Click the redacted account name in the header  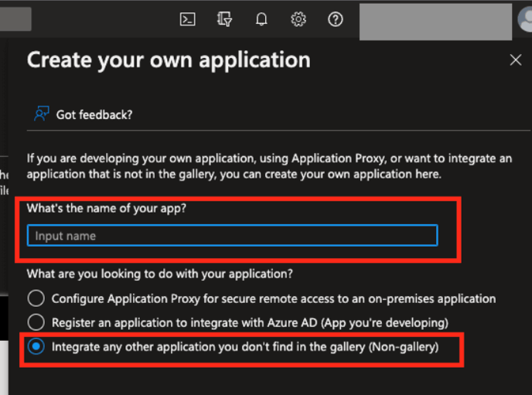pyautogui.click(x=435, y=20)
